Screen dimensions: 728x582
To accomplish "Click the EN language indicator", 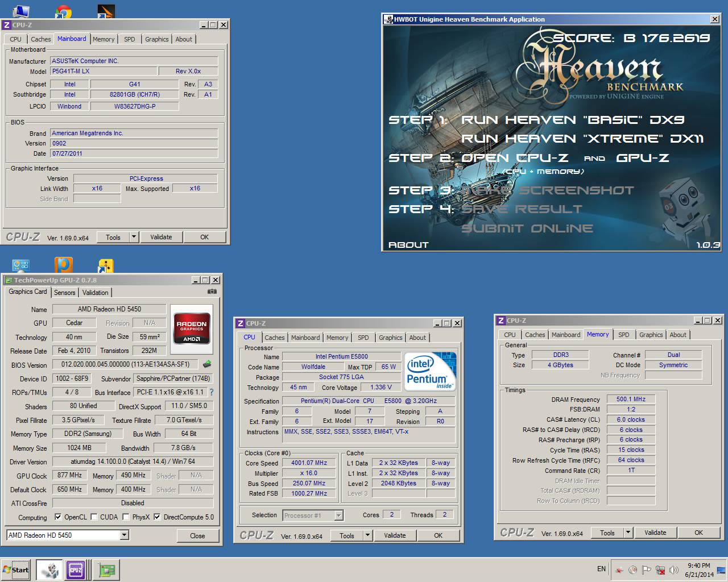I will [x=601, y=569].
